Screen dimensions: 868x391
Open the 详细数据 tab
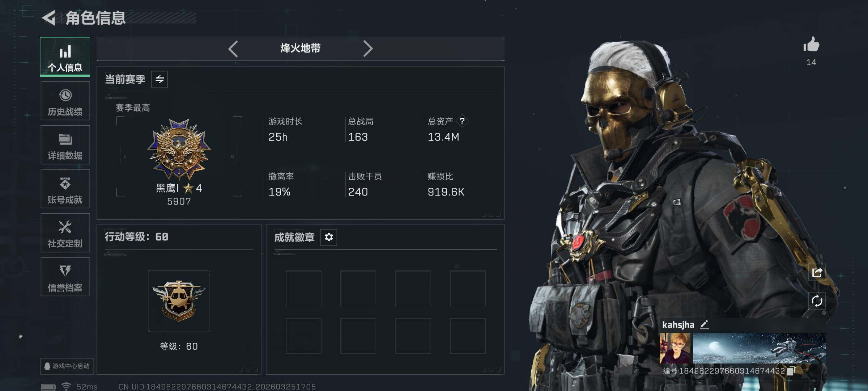click(65, 145)
